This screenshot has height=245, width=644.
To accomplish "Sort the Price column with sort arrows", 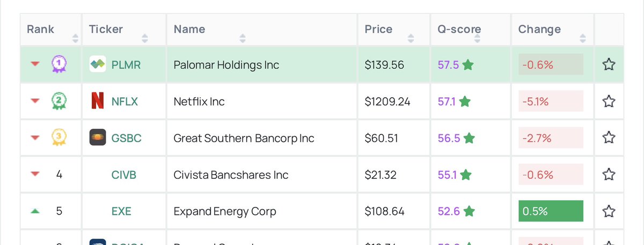I will (411, 39).
